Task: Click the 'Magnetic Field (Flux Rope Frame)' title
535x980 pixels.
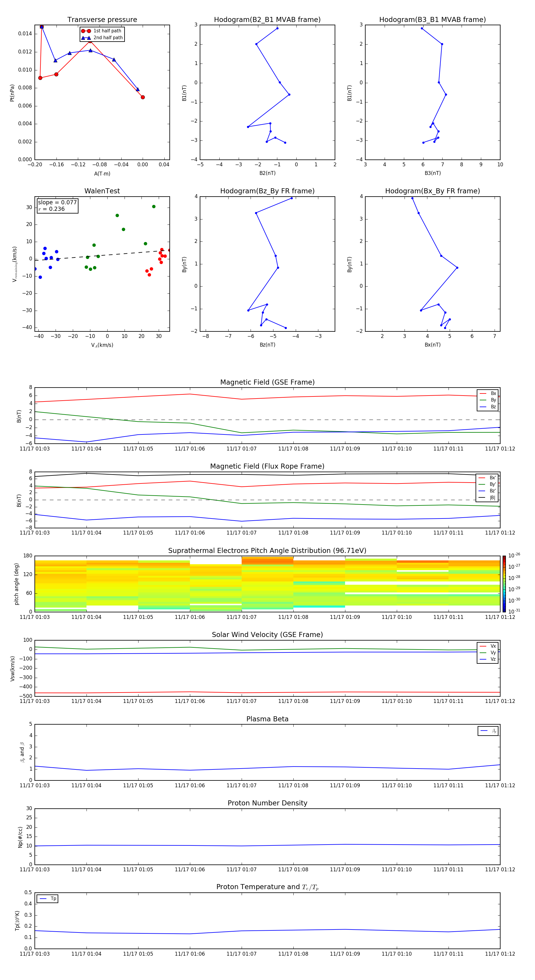Action: pos(267,467)
